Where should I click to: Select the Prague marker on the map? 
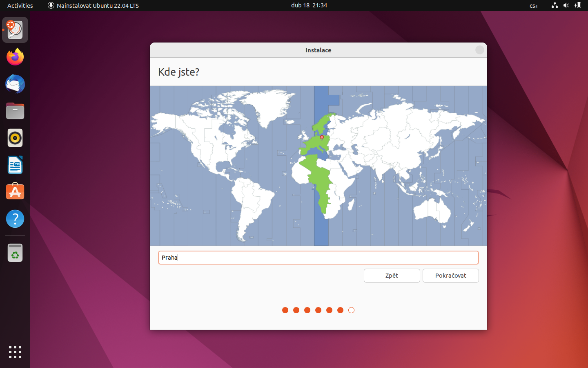pyautogui.click(x=322, y=137)
